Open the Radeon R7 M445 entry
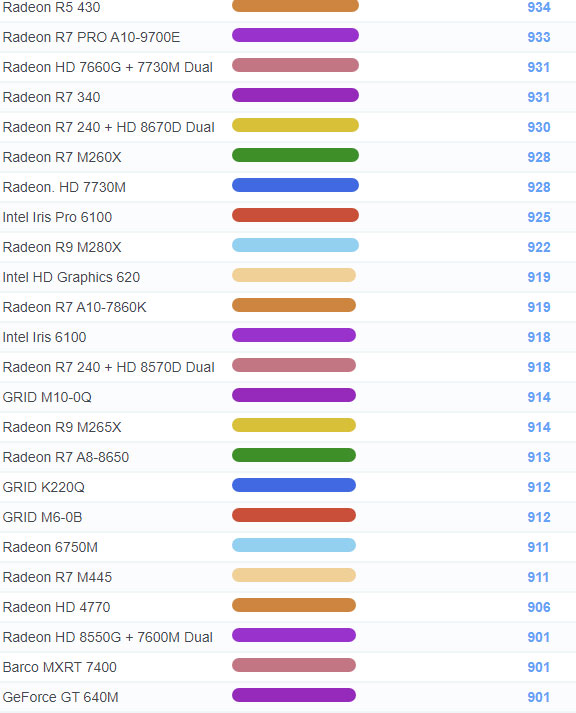 (x=57, y=577)
